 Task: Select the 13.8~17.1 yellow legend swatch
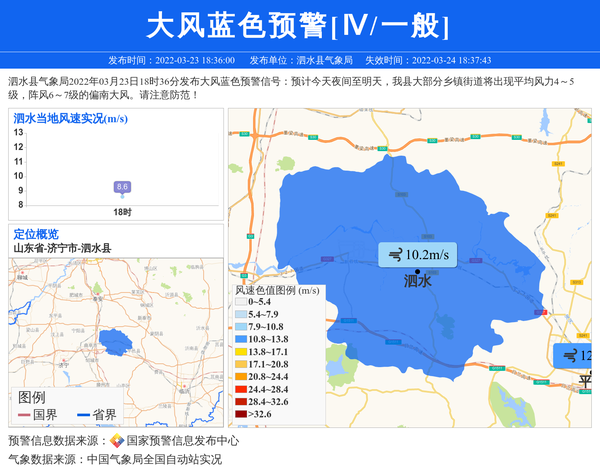241,352
